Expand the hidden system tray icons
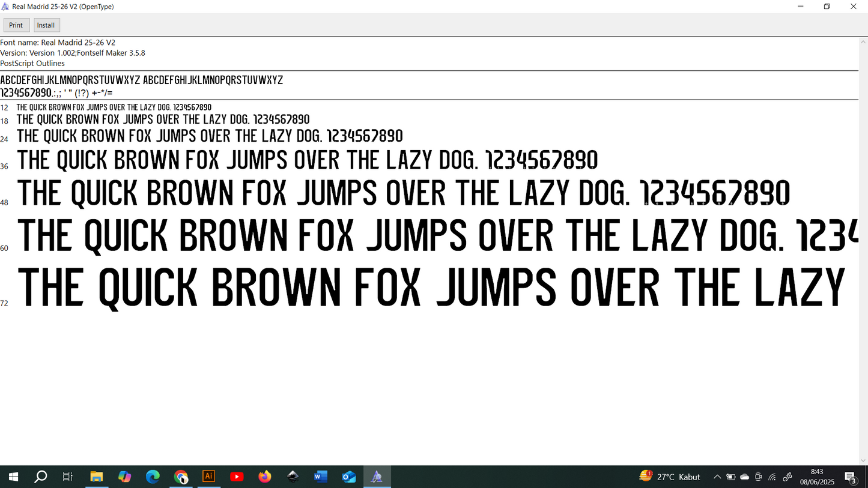The width and height of the screenshot is (868, 488). 717,477
